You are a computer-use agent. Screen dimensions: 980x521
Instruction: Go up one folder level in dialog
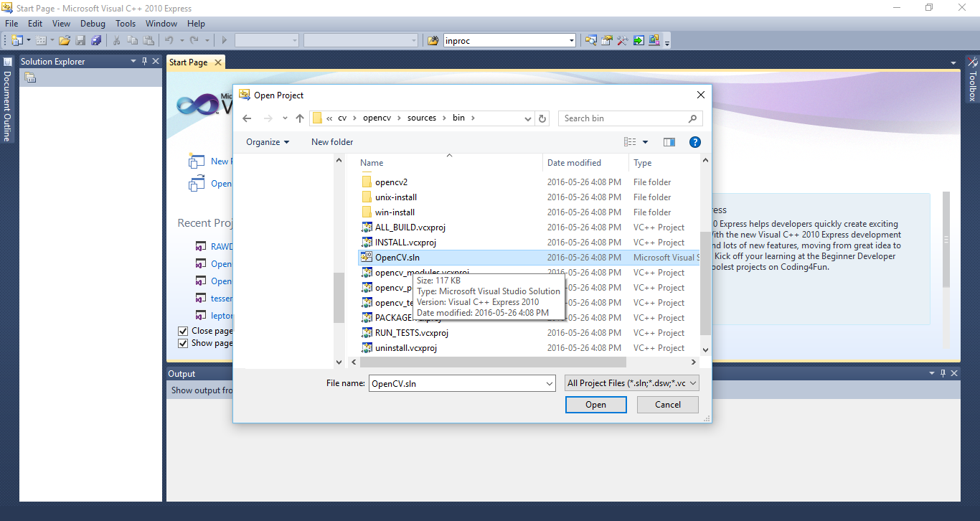click(300, 118)
